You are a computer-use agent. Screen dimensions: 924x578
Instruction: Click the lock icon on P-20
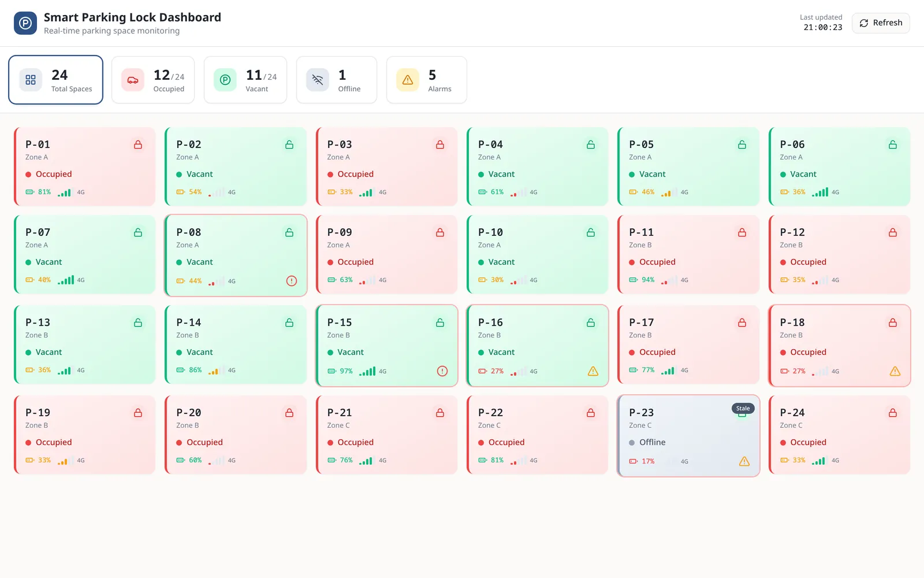point(289,413)
